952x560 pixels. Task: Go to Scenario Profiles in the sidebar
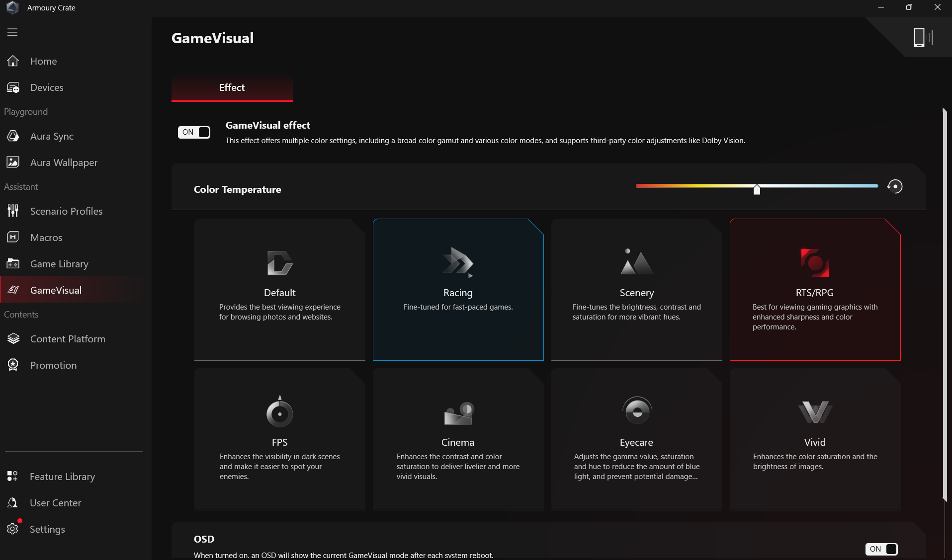click(66, 211)
